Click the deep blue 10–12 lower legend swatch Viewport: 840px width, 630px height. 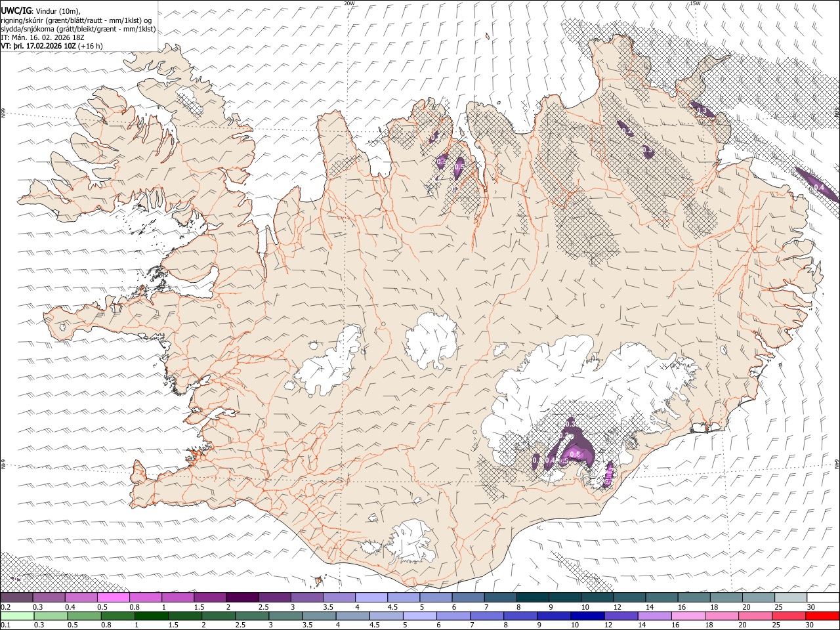pyautogui.click(x=586, y=616)
